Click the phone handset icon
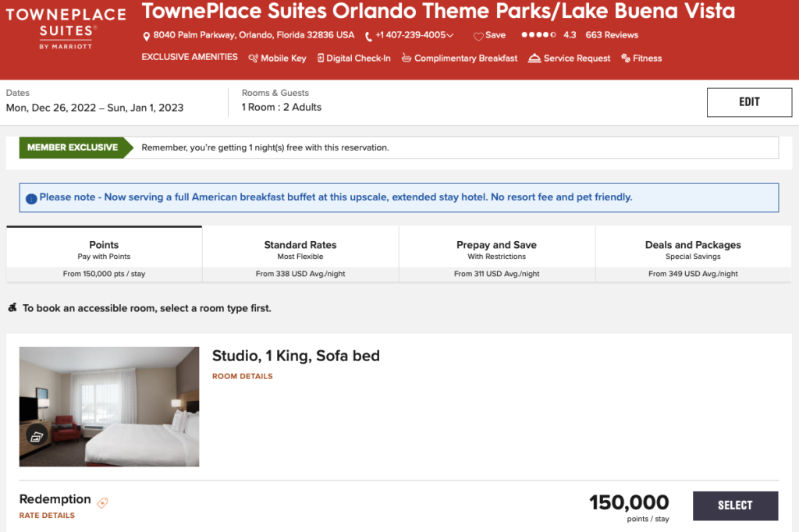Screen dimensions: 799x532 (x=368, y=37)
